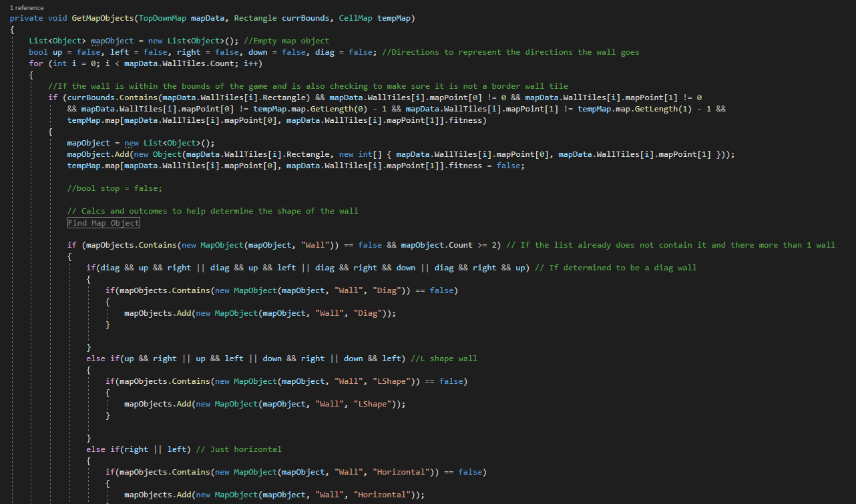Click the "for" loop keyword
The width and height of the screenshot is (856, 504).
coord(36,63)
